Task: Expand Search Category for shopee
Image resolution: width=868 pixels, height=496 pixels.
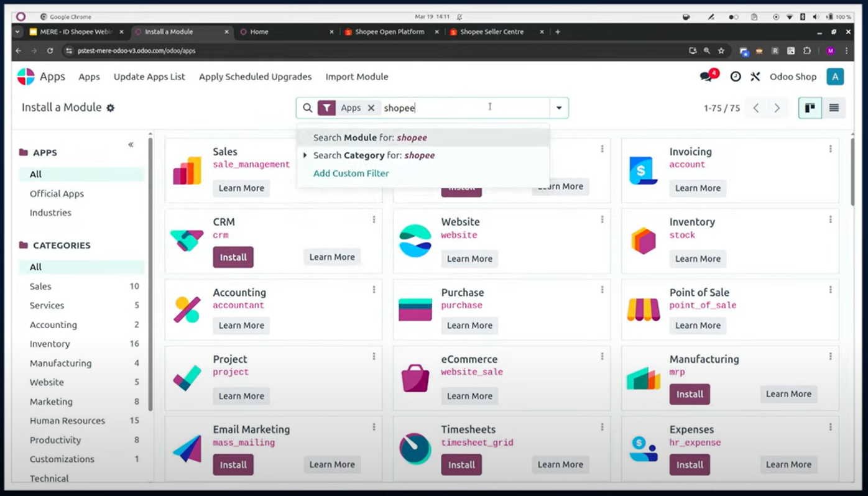Action: (x=305, y=155)
